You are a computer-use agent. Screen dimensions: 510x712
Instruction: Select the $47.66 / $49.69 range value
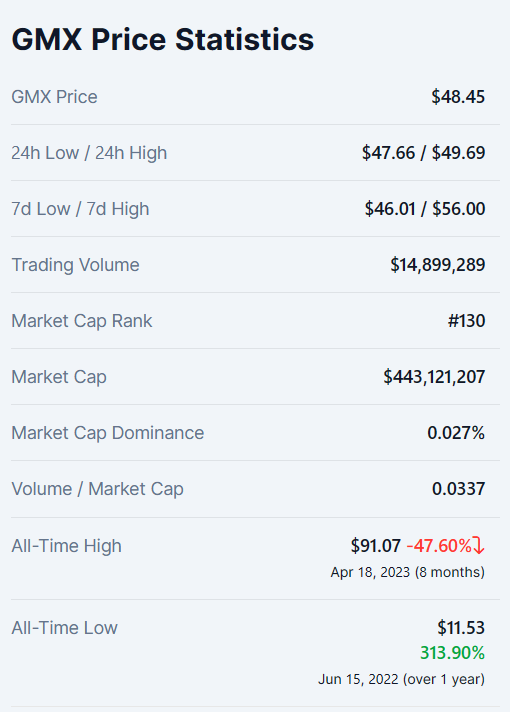[x=423, y=153]
